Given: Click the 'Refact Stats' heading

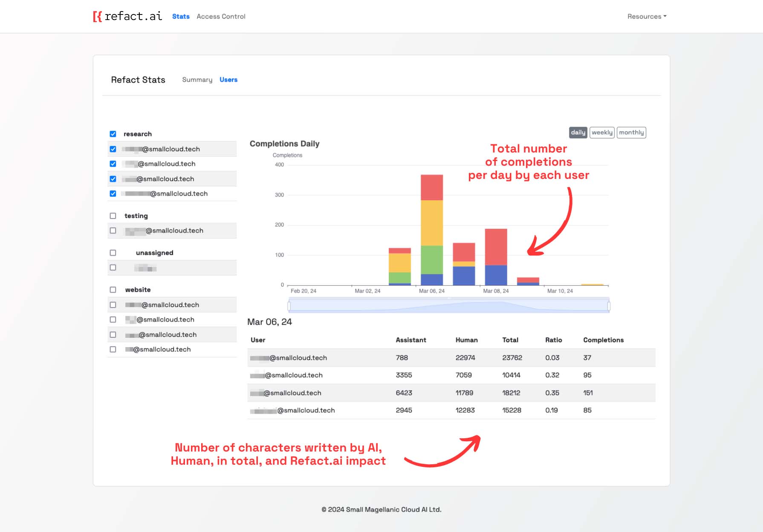Looking at the screenshot, I should [x=138, y=80].
